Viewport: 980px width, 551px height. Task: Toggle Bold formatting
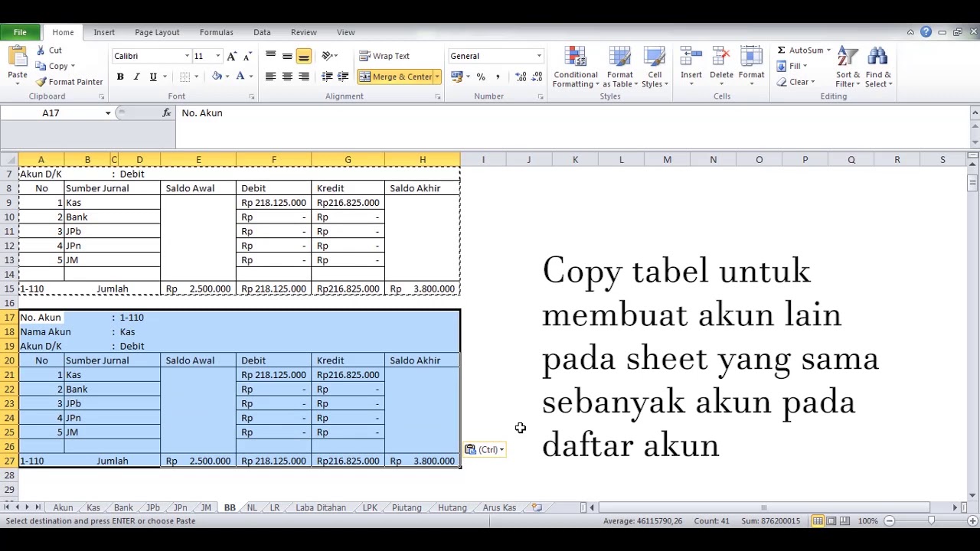(x=120, y=77)
